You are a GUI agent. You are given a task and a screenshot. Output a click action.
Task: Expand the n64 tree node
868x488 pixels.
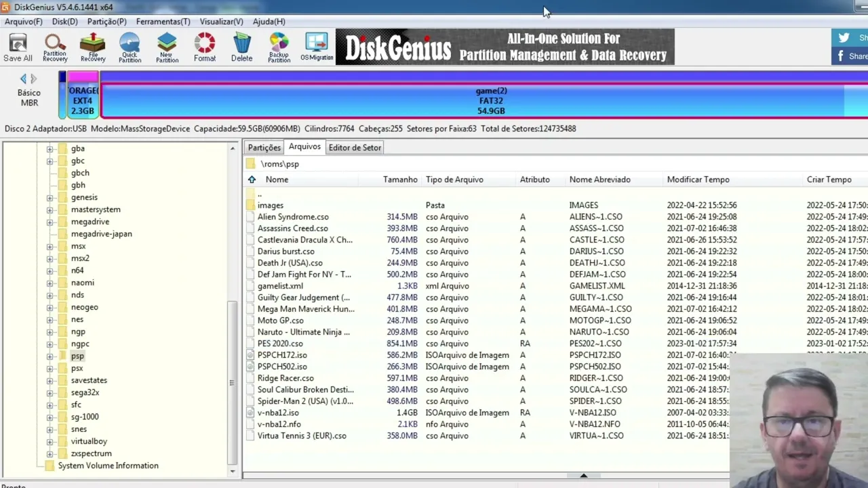pos(50,270)
